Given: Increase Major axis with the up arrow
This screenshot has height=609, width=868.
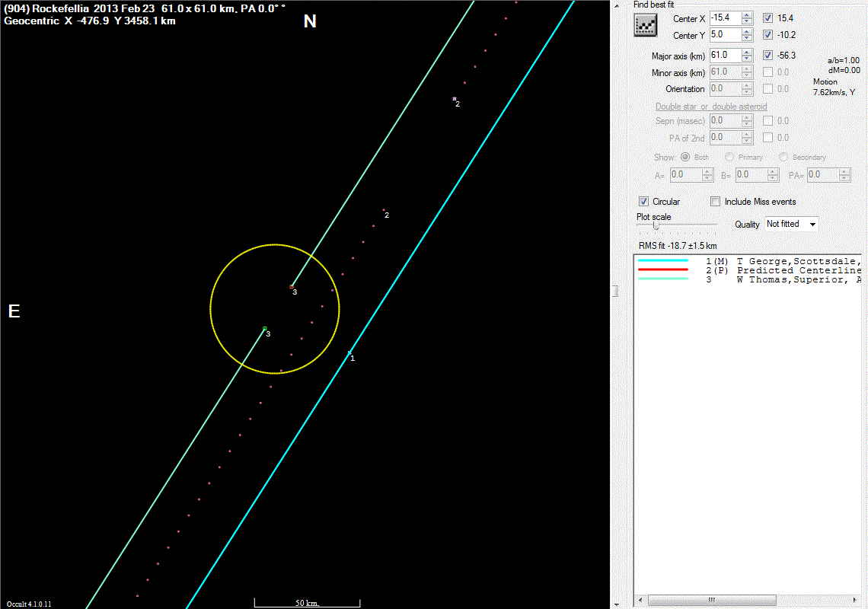Looking at the screenshot, I should pyautogui.click(x=747, y=52).
